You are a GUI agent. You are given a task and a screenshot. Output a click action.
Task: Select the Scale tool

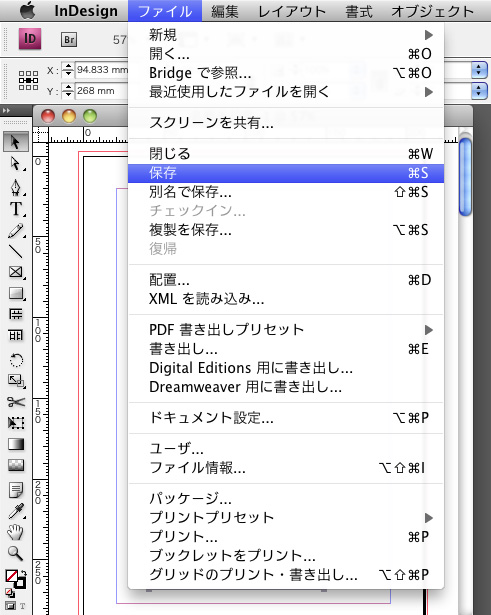pos(16,380)
